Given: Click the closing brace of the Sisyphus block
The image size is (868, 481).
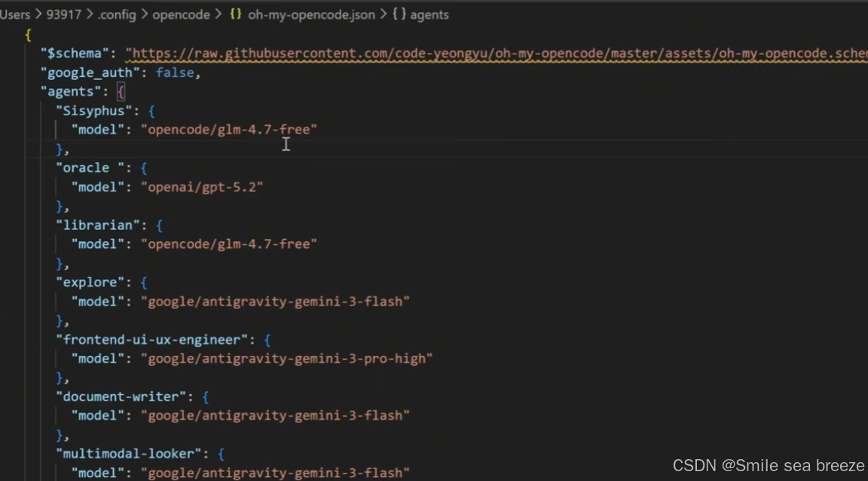Looking at the screenshot, I should point(60,149).
